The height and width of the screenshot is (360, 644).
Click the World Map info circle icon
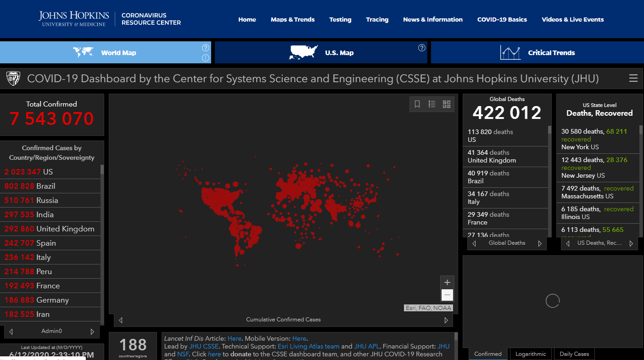click(x=206, y=58)
